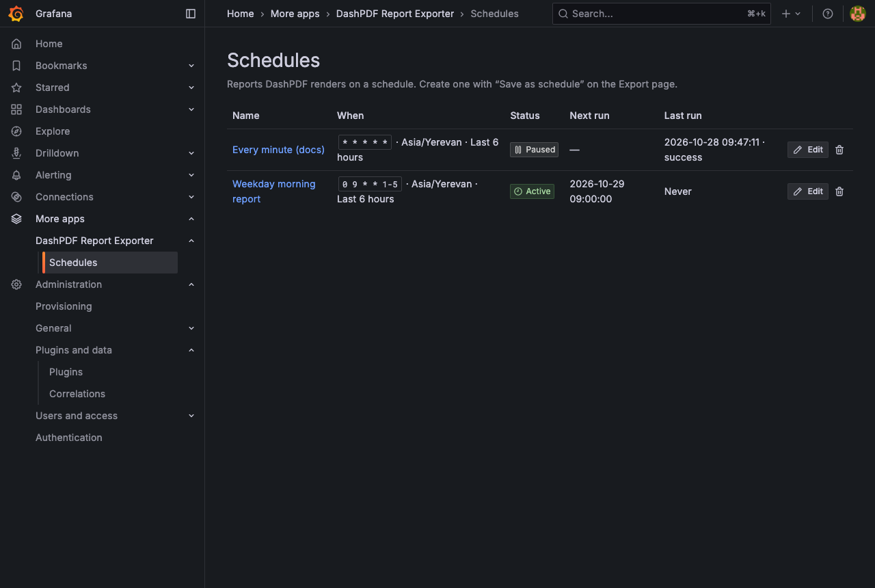Screen dimensions: 875x588
Task: Delete the Weekday morning report schedule
Action: pyautogui.click(x=839, y=191)
